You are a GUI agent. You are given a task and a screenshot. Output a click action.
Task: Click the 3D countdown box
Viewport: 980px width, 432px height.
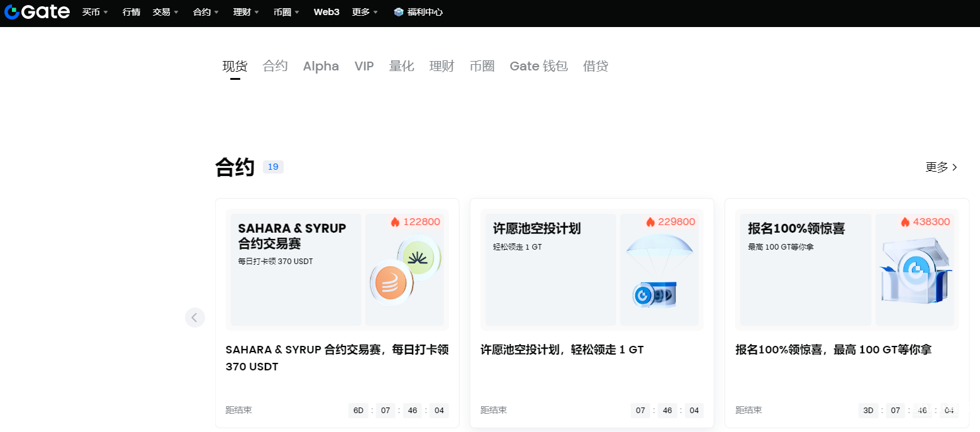click(x=868, y=411)
